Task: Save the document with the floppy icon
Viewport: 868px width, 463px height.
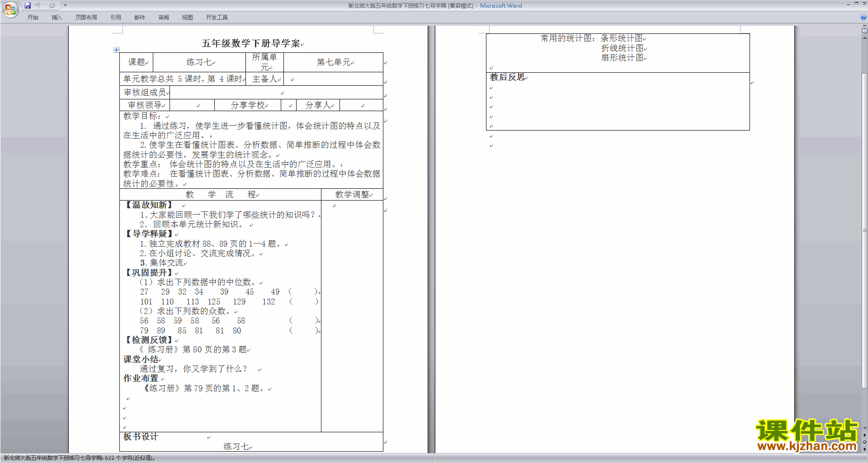Action: point(28,5)
